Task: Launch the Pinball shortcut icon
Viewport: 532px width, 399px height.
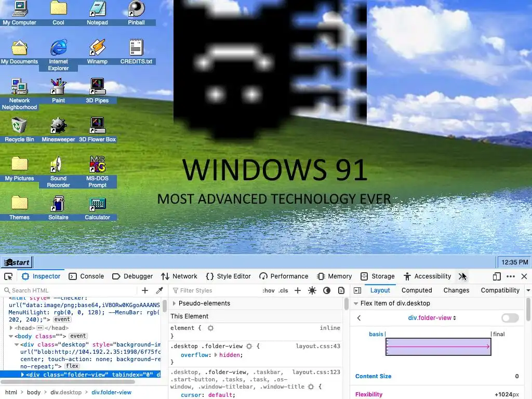Action: [x=137, y=12]
